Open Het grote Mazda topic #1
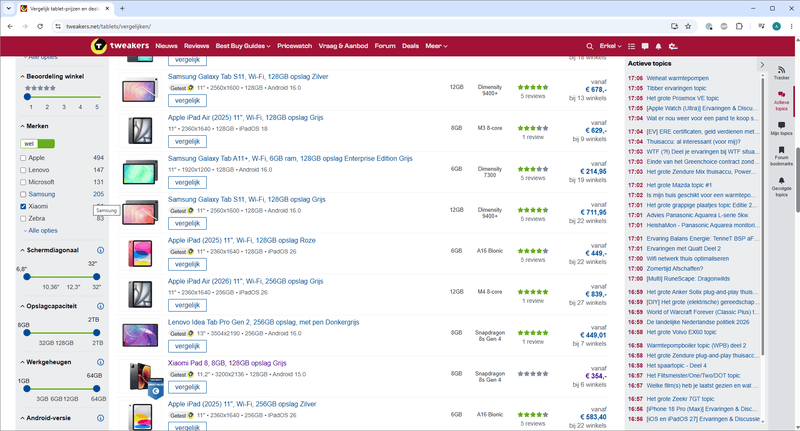The width and height of the screenshot is (800, 431). coord(679,185)
